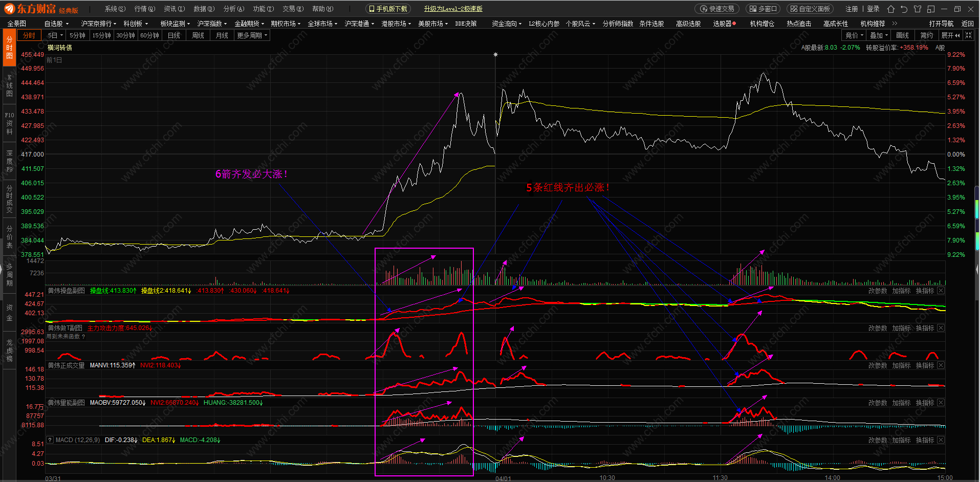Open the 系统(S) menu

(x=115, y=9)
